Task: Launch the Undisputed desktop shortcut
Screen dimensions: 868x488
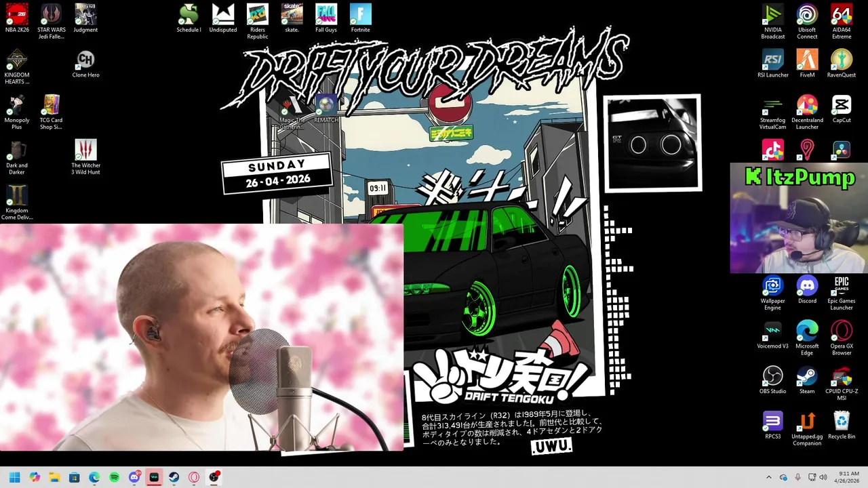Action: pyautogui.click(x=223, y=18)
